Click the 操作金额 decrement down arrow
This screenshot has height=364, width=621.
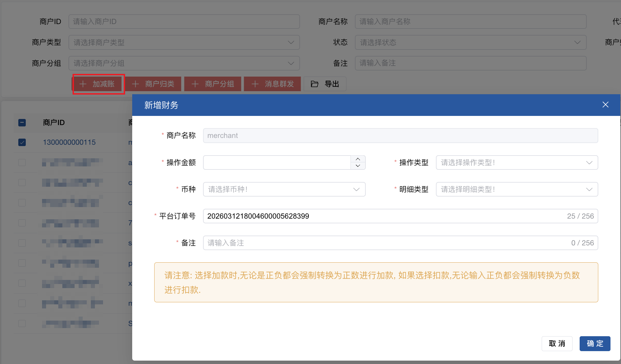[x=358, y=166]
